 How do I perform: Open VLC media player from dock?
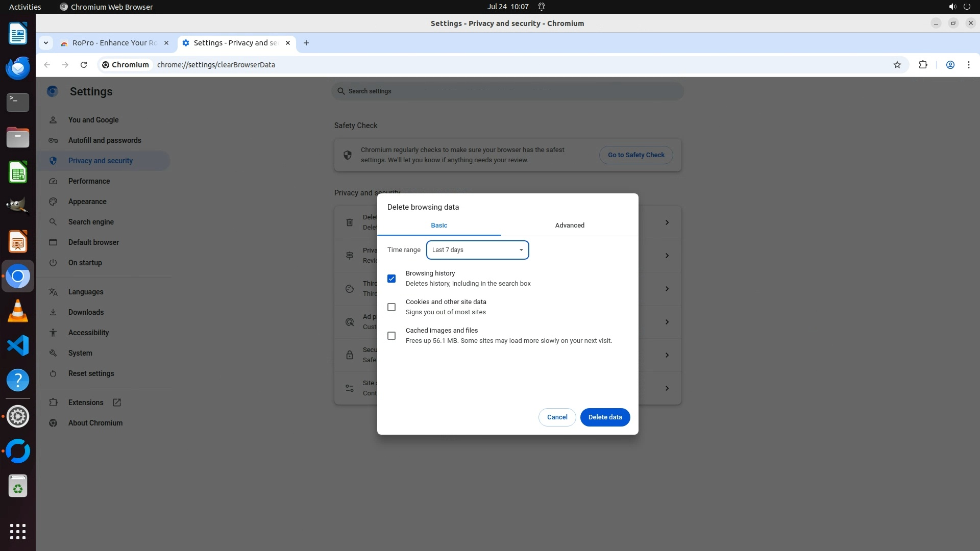18,311
